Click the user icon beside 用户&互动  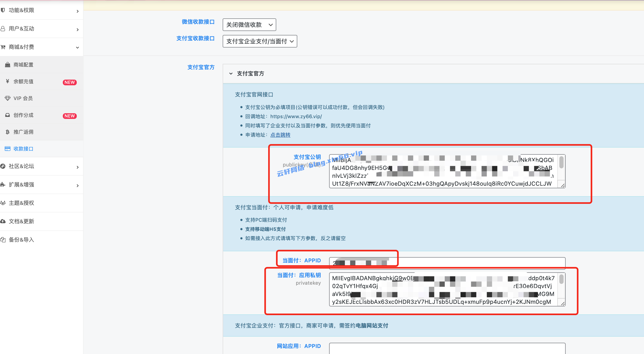point(3,29)
